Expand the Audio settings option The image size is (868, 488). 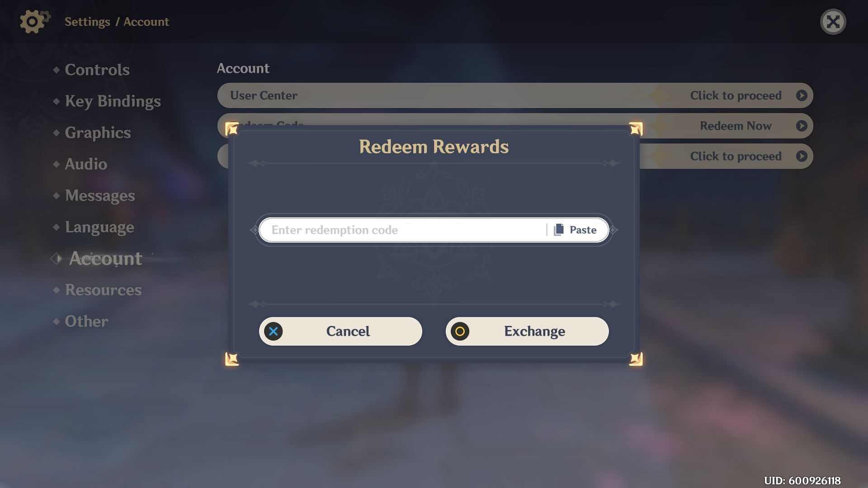86,164
